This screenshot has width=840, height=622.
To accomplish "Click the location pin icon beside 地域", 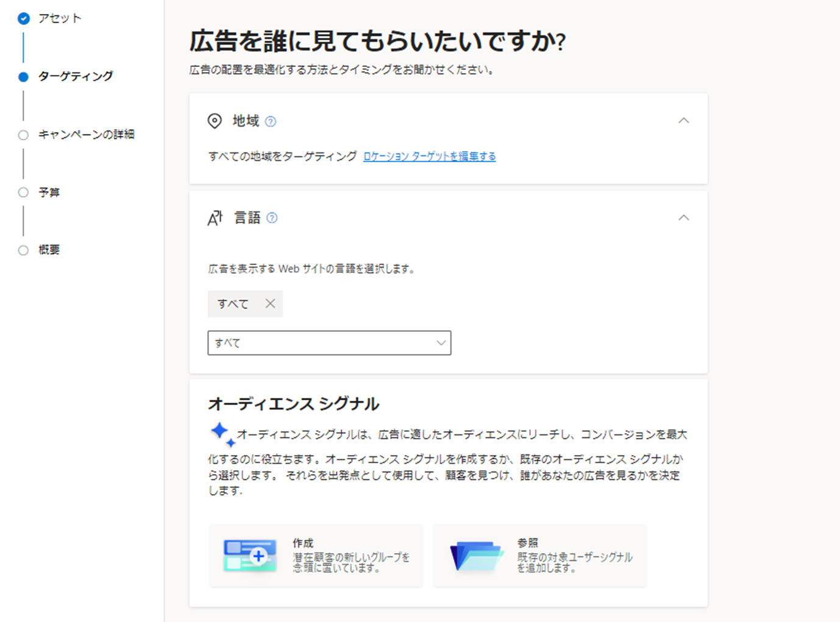I will pos(215,121).
